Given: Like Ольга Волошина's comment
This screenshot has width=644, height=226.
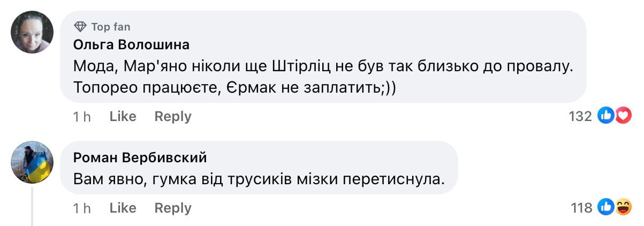Looking at the screenshot, I should 123,116.
